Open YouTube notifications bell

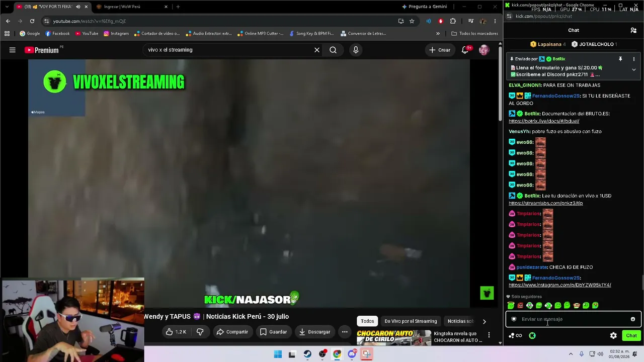pyautogui.click(x=465, y=49)
